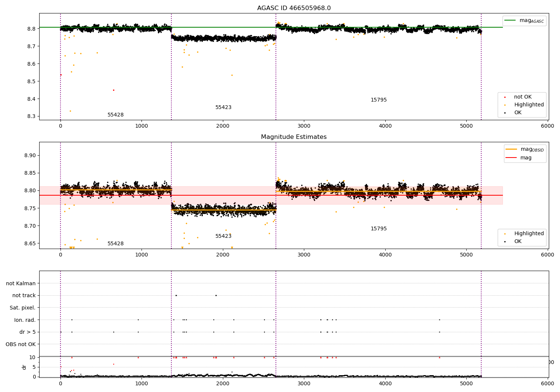Click the 8.65 y-tick label of middle plot
Image resolution: width=560 pixels, height=392 pixels.
29,243
